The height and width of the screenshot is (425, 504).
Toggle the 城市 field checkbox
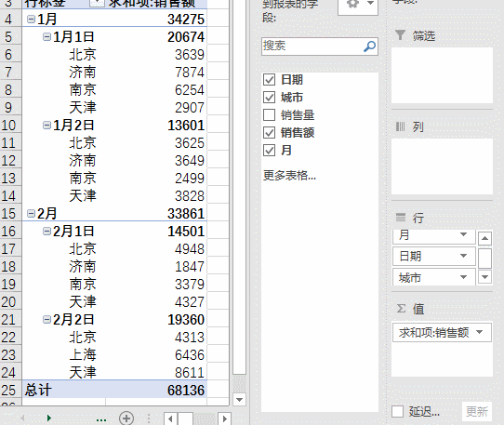pyautogui.click(x=269, y=97)
